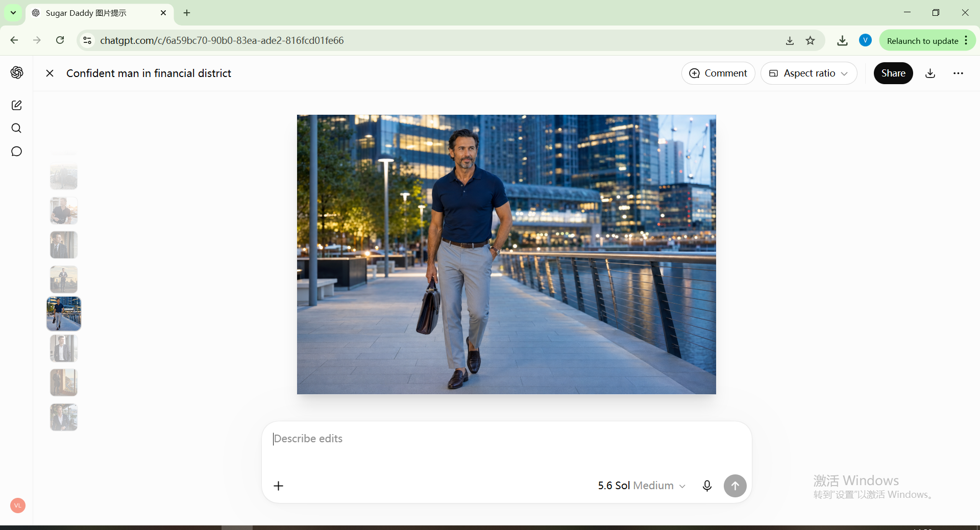Download the generated image
The width and height of the screenshot is (980, 530).
(x=930, y=73)
